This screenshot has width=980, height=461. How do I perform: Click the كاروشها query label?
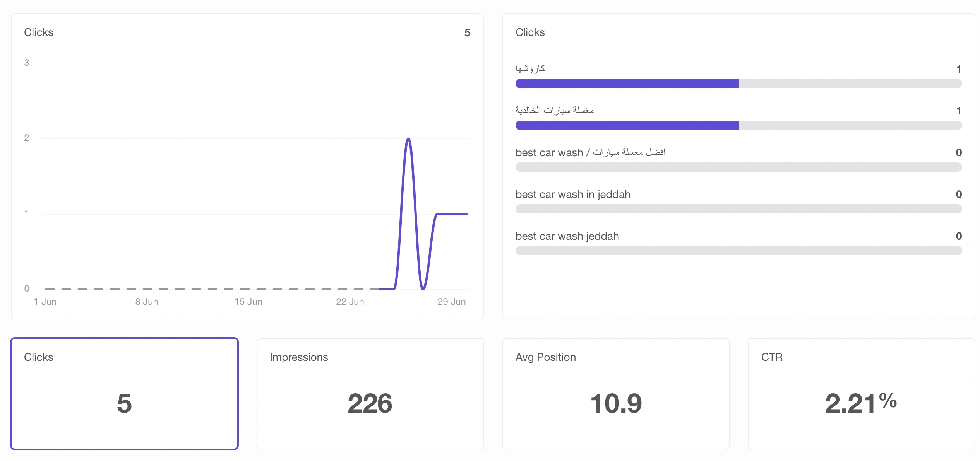[530, 69]
